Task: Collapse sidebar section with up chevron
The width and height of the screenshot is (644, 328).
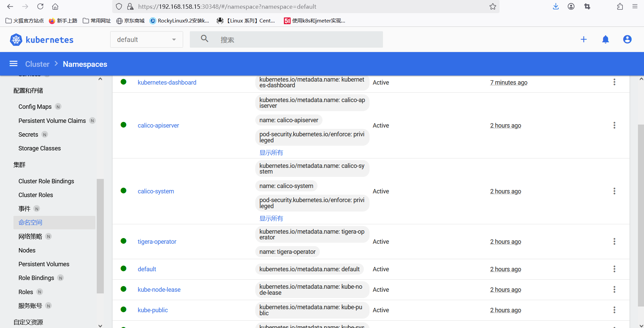Action: tap(100, 79)
